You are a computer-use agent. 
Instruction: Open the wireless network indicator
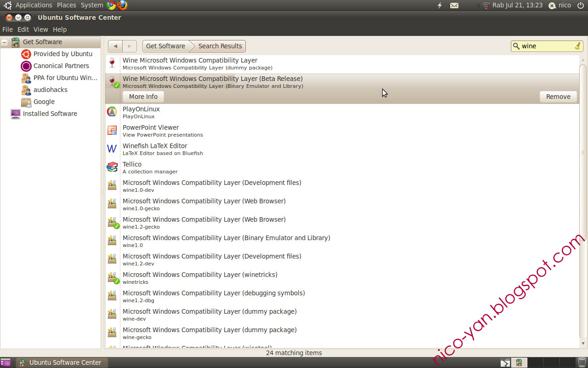point(486,6)
